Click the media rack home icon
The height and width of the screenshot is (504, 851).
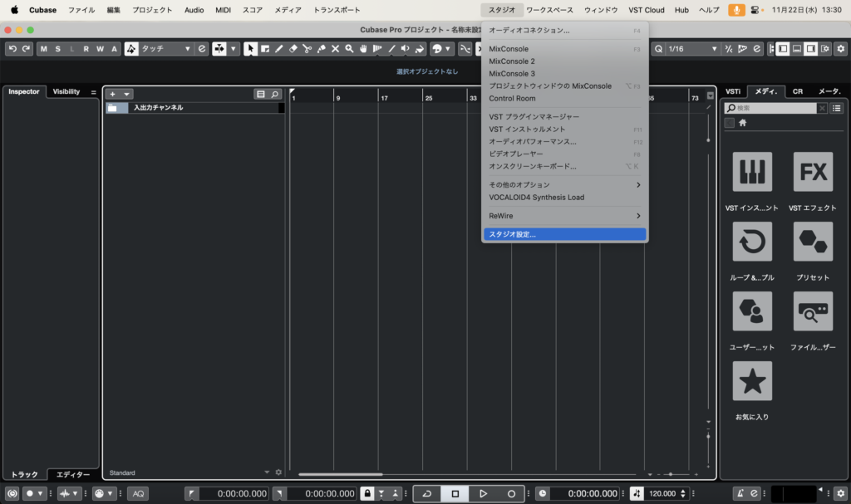[743, 123]
